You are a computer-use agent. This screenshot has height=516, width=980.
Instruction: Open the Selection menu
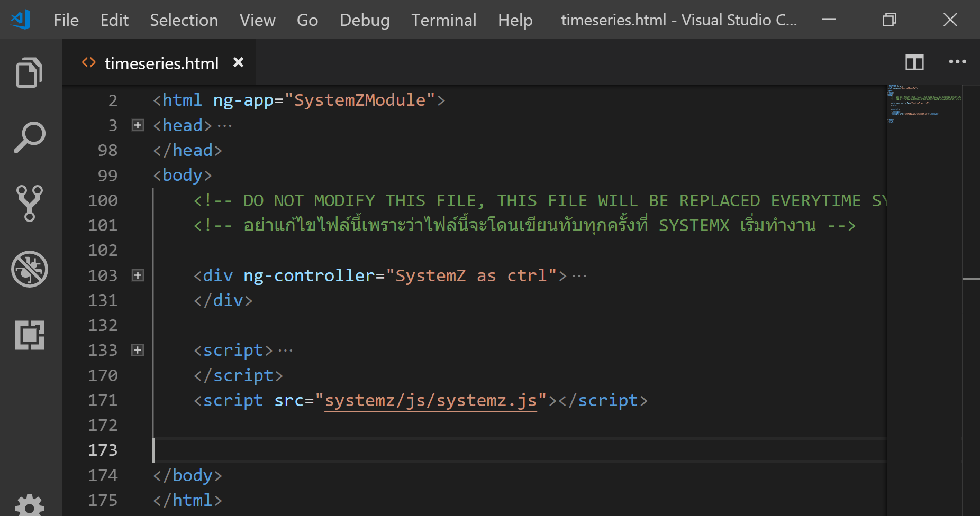tap(184, 20)
